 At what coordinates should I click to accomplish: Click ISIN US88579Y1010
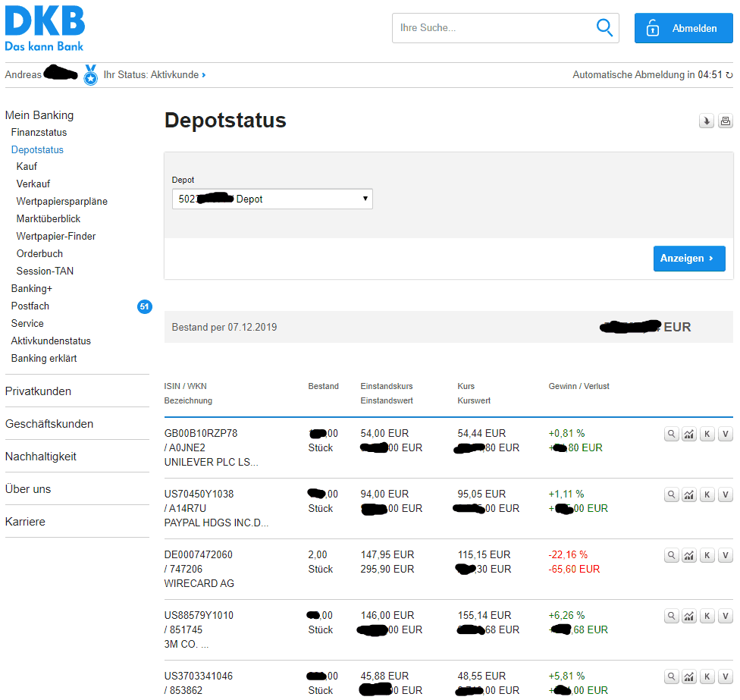(x=199, y=616)
